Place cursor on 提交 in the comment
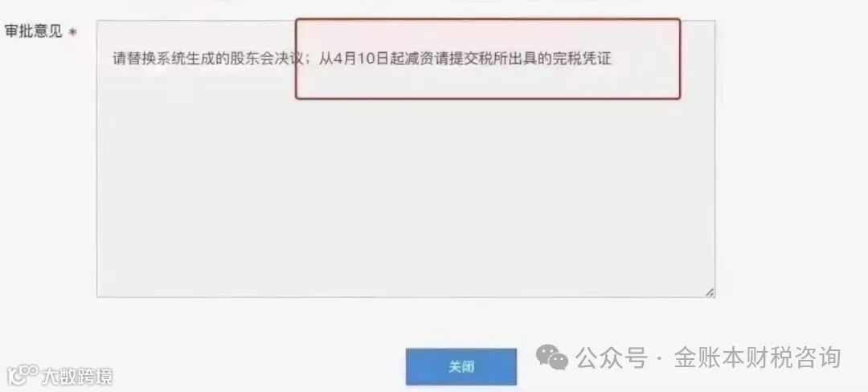This screenshot has width=868, height=392. pyautogui.click(x=462, y=59)
